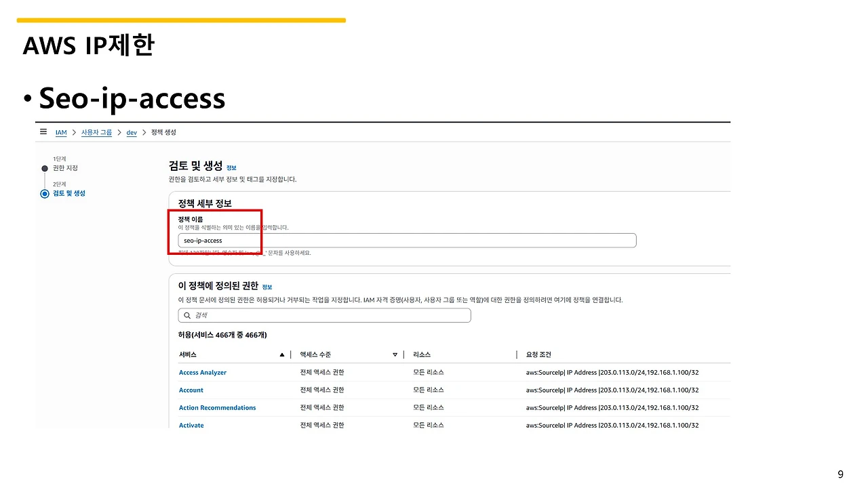Click the 정책 생성 breadcrumb text
The height and width of the screenshot is (488, 868).
point(163,133)
